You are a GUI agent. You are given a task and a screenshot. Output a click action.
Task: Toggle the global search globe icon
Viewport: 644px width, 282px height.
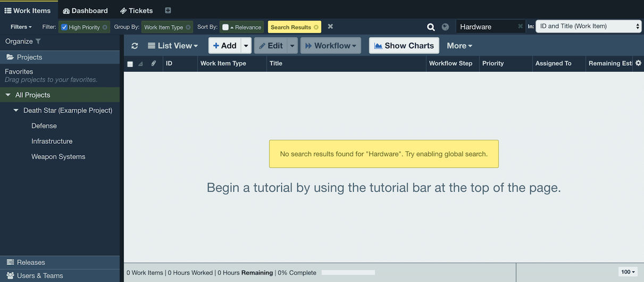tap(446, 27)
